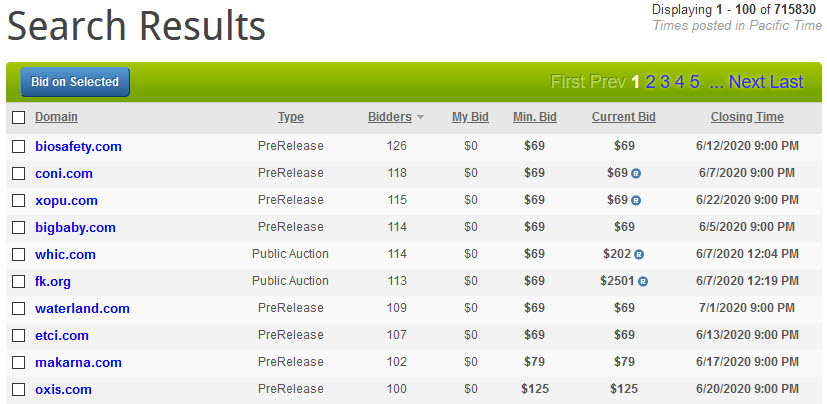Viewport: 827px width, 404px height.
Task: Open the bigbaby.com domain link
Action: [75, 228]
